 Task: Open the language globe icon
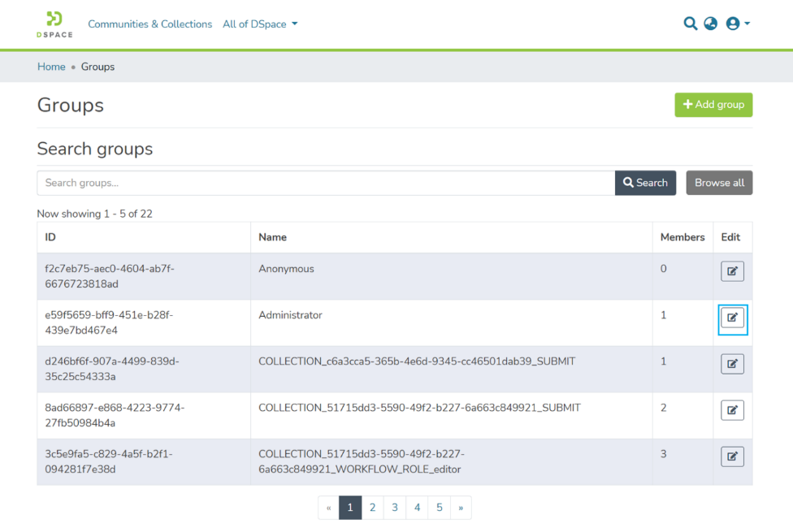(x=711, y=24)
